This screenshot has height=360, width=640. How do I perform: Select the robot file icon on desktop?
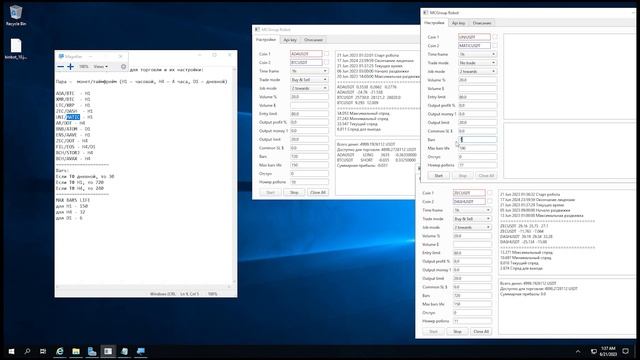(x=16, y=49)
